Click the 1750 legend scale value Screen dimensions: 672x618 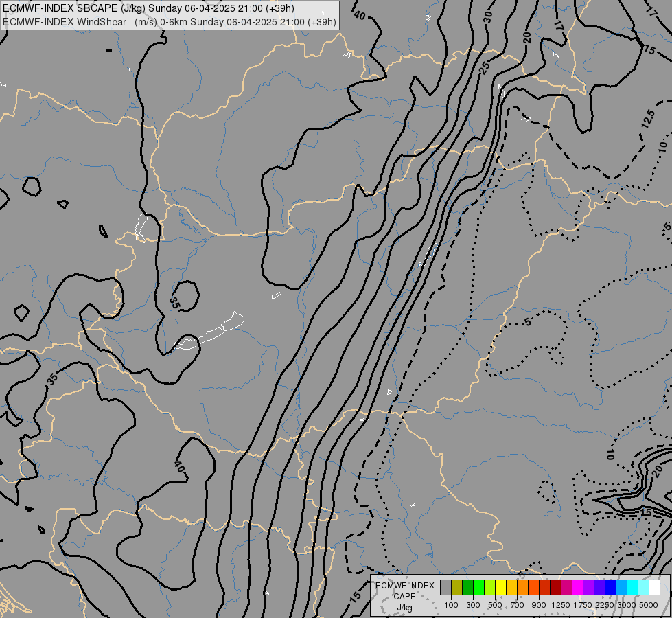583,605
